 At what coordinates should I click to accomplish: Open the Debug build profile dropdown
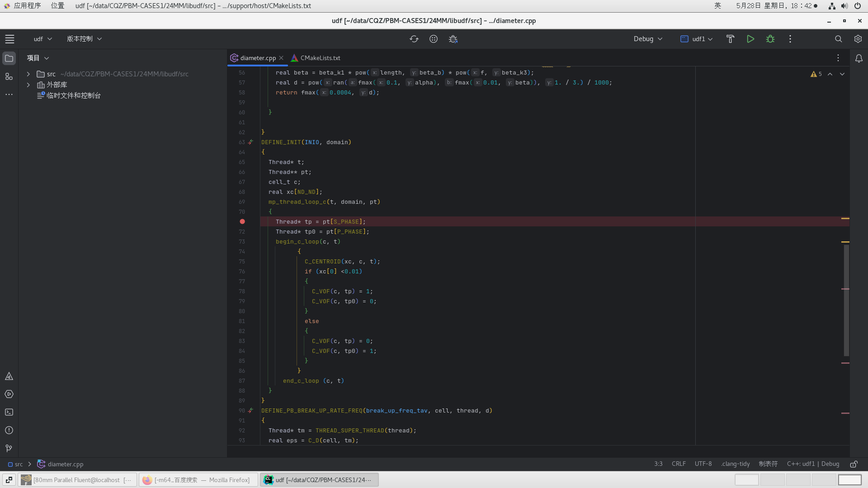pos(648,39)
